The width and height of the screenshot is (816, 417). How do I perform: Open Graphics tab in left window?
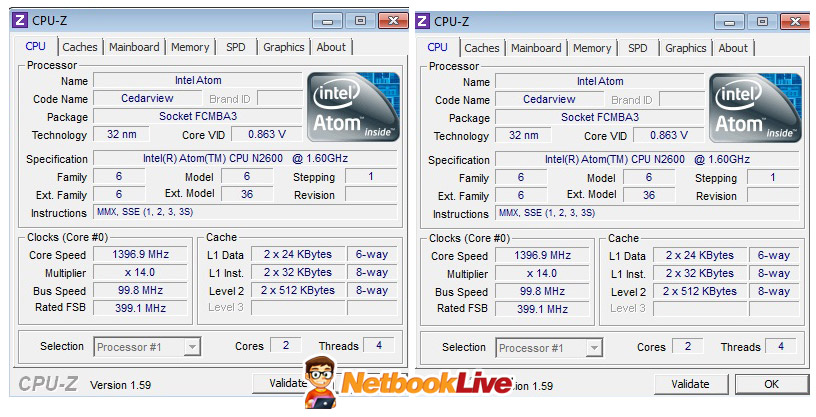tap(284, 47)
